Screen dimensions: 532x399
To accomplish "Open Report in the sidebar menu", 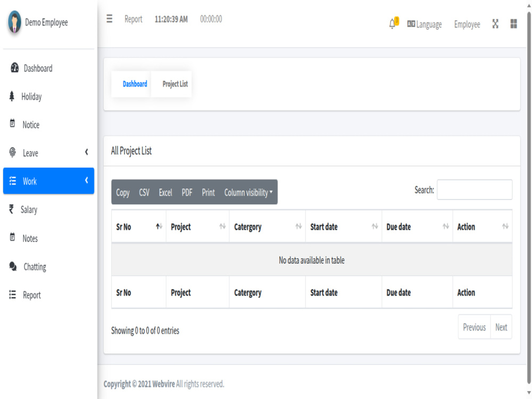I will [48, 295].
